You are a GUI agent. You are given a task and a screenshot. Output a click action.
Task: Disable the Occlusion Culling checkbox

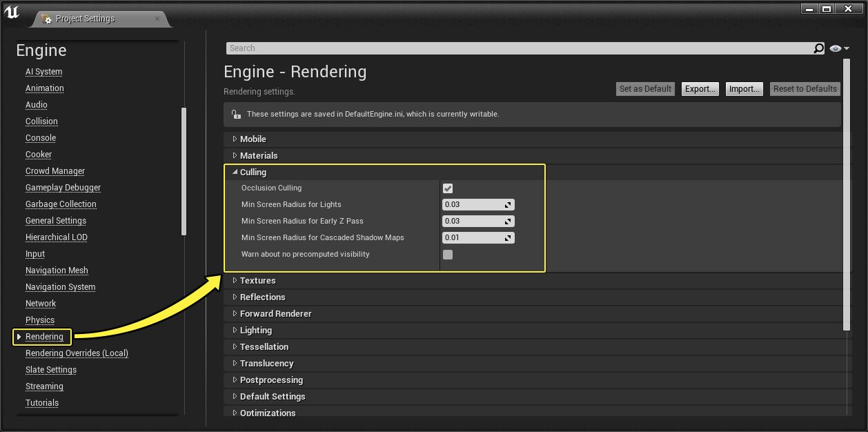pyautogui.click(x=448, y=188)
